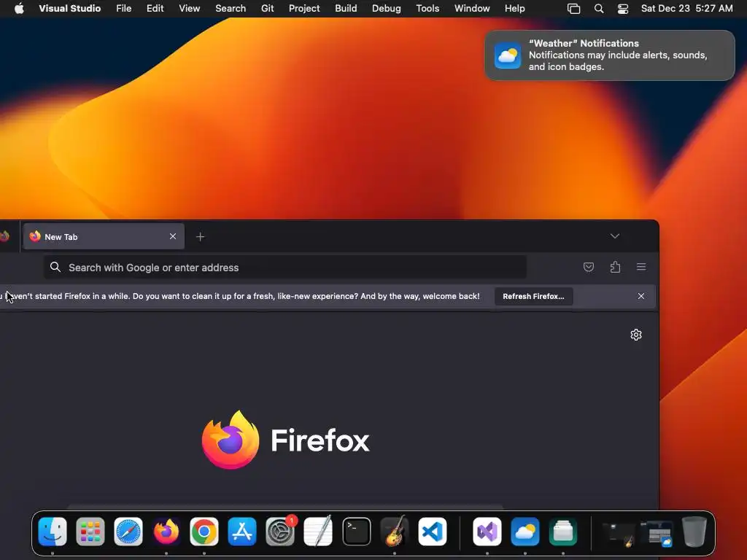The height and width of the screenshot is (560, 747).
Task: Open the Build menu
Action: click(346, 9)
